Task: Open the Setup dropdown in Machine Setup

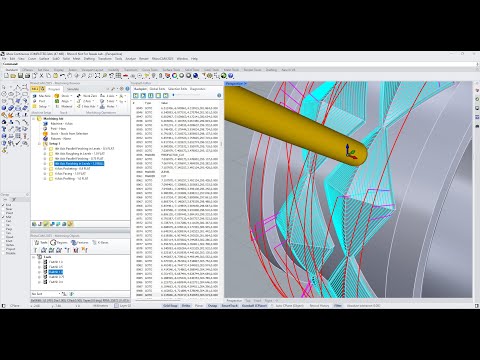Action: [x=41, y=106]
